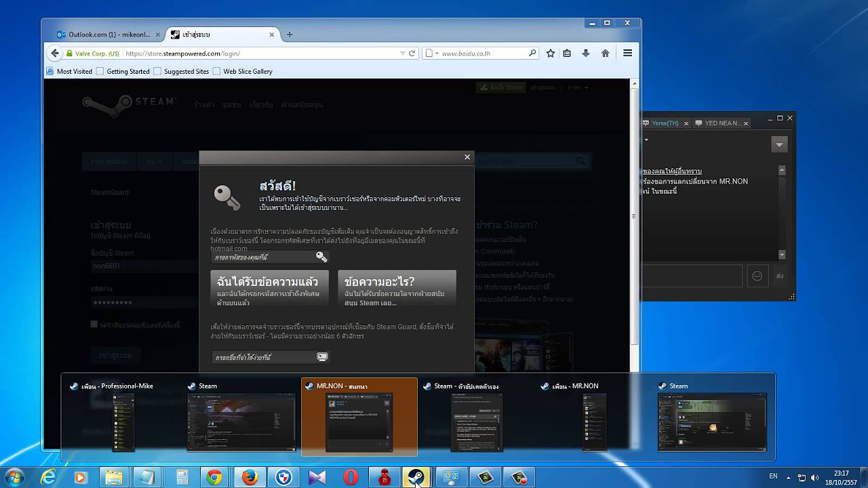Screen dimensions: 868x488
Task: Select the 'MR.NON - สนทนา' window thumbnail
Action: pyautogui.click(x=359, y=416)
